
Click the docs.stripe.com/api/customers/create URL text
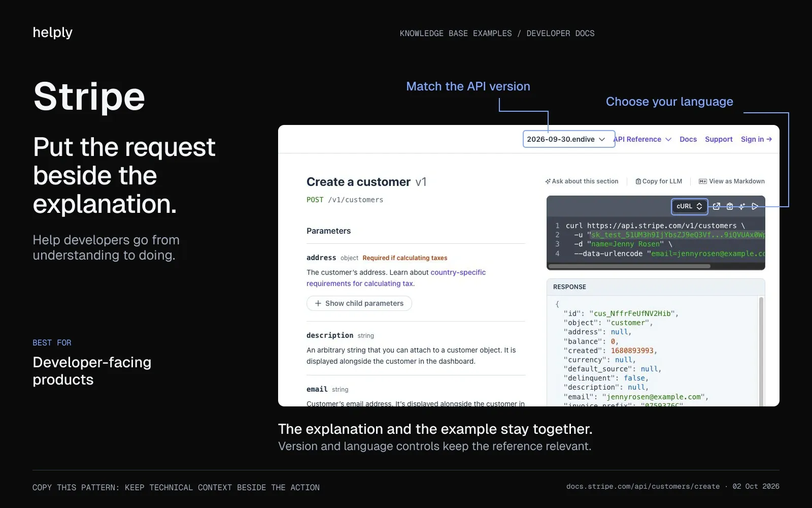(x=643, y=486)
